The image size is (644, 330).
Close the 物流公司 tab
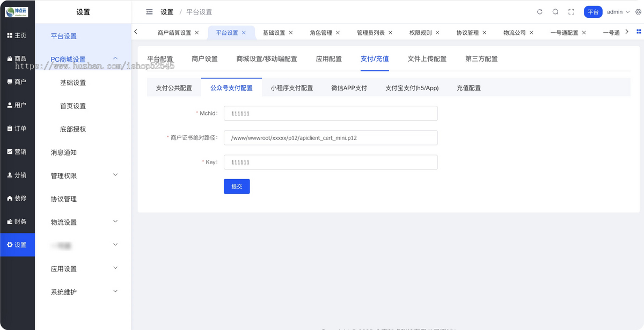pyautogui.click(x=531, y=33)
